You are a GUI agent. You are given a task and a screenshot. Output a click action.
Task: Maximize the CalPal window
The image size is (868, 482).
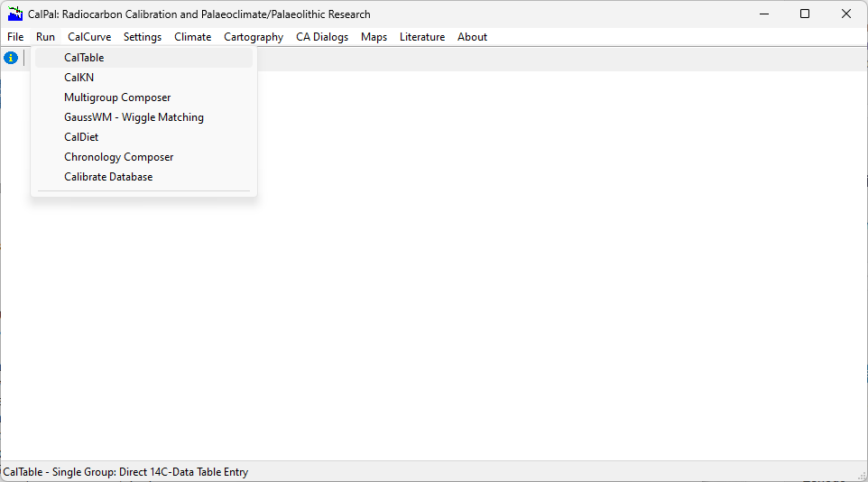805,14
